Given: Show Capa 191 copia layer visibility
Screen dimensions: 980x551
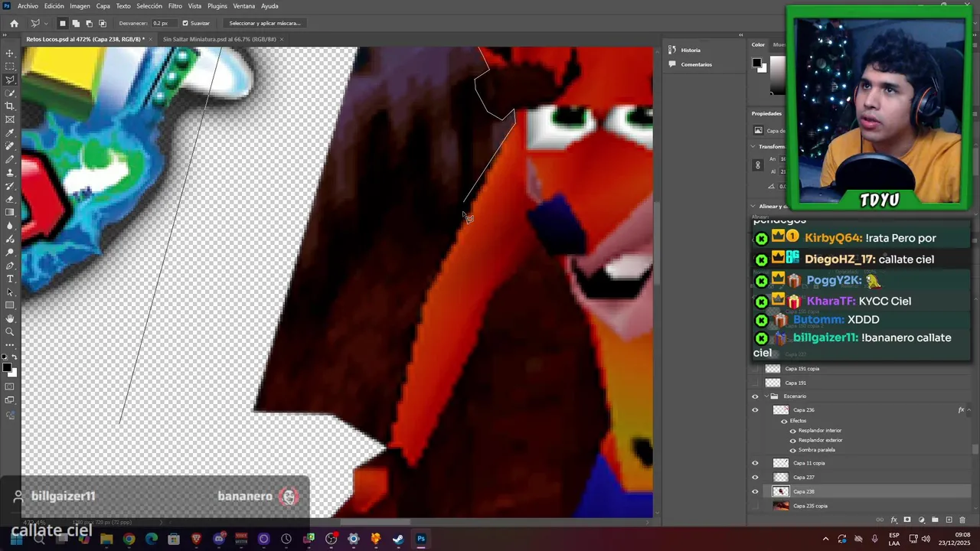Looking at the screenshot, I should [755, 369].
